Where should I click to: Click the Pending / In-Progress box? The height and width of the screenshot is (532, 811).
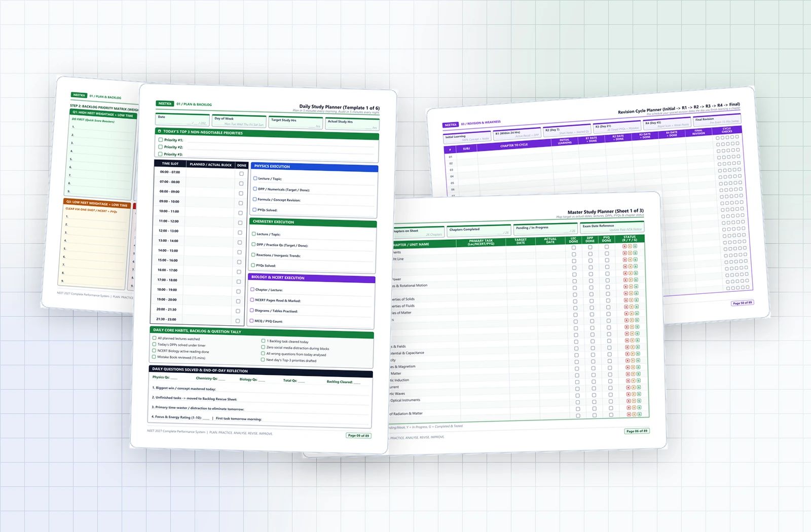545,229
